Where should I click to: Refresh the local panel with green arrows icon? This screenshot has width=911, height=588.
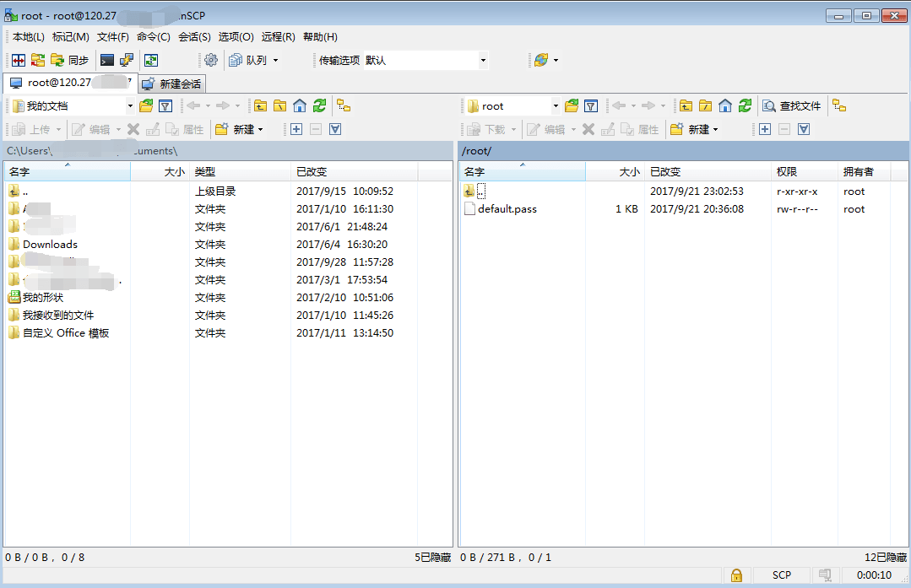pos(319,106)
